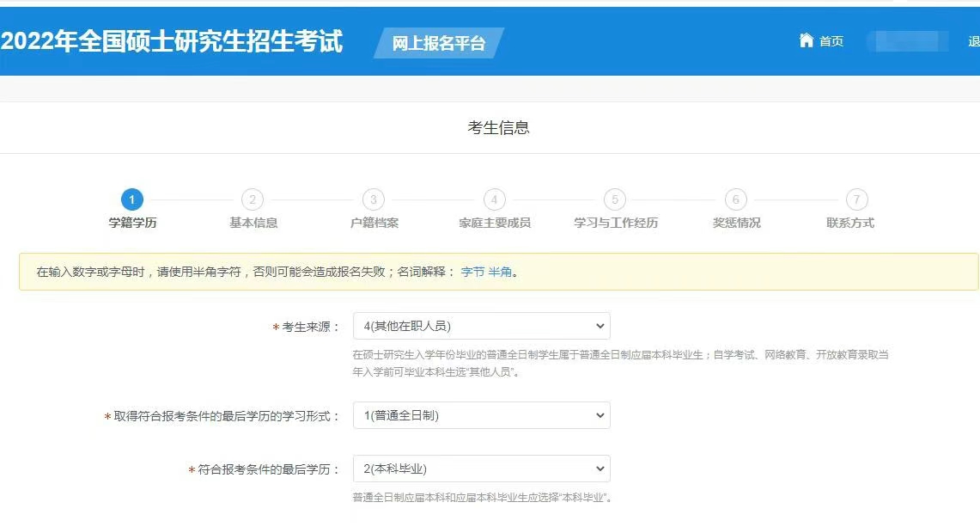Go to step 6 circle 奖惩情况
The height and width of the screenshot is (527, 980).
[x=736, y=200]
